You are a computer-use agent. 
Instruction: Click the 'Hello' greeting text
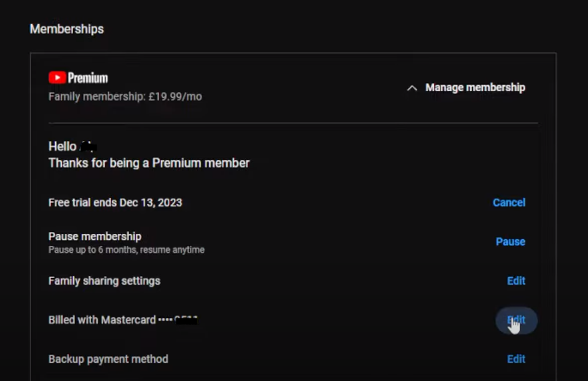click(63, 146)
